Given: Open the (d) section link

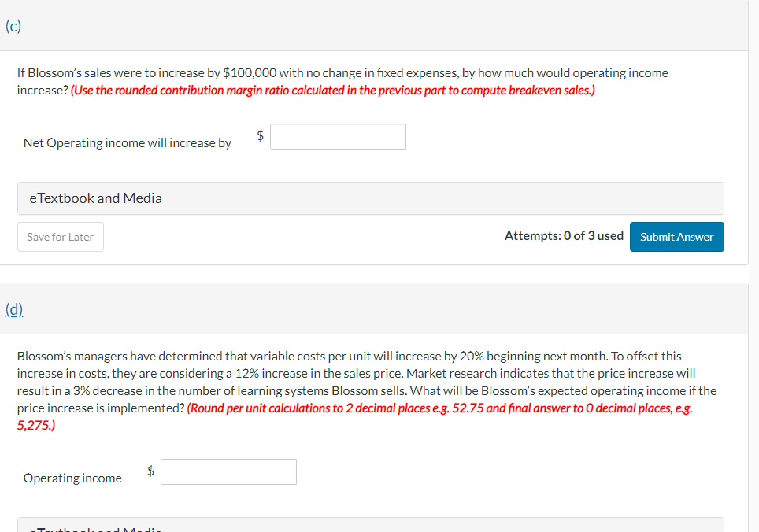Looking at the screenshot, I should 13,310.
